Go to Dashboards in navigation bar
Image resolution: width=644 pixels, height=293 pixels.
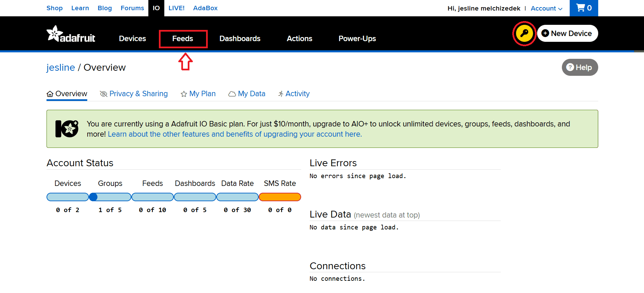(x=240, y=39)
